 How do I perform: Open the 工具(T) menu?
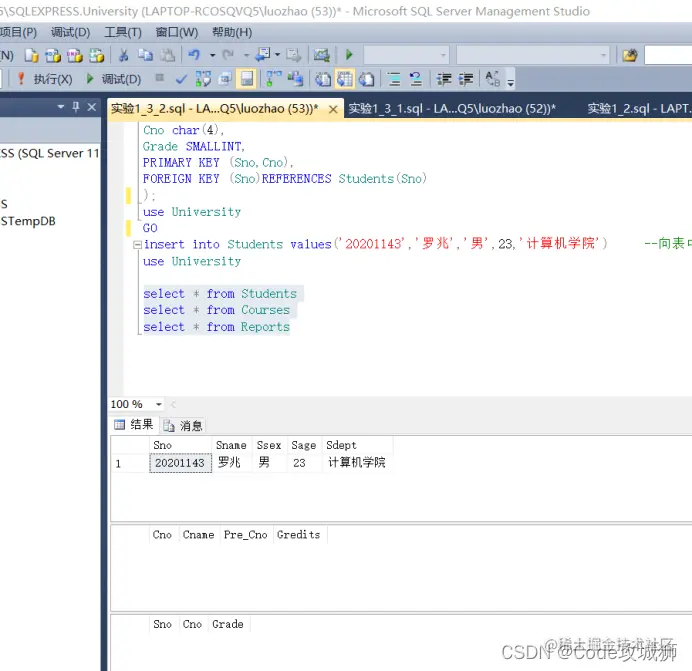[x=123, y=32]
